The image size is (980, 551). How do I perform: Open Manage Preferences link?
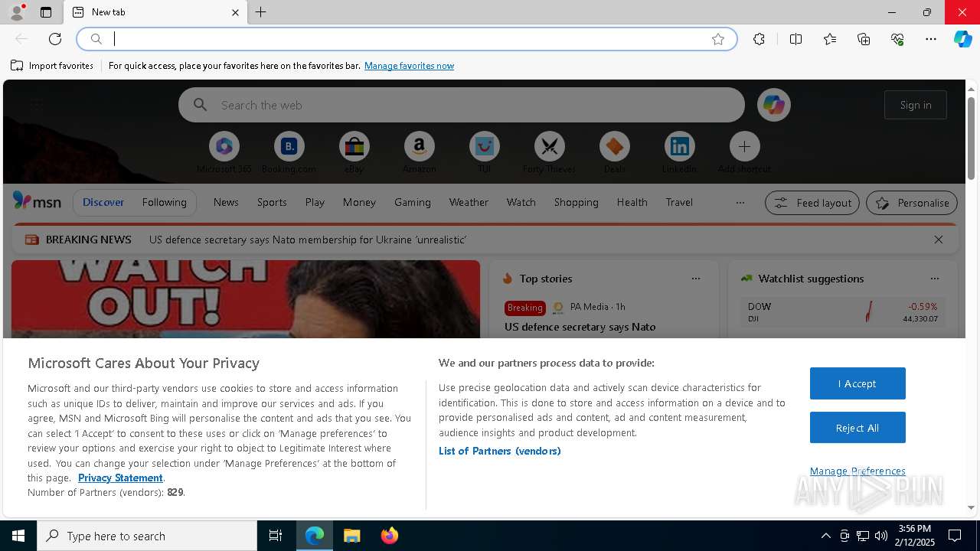pyautogui.click(x=857, y=471)
